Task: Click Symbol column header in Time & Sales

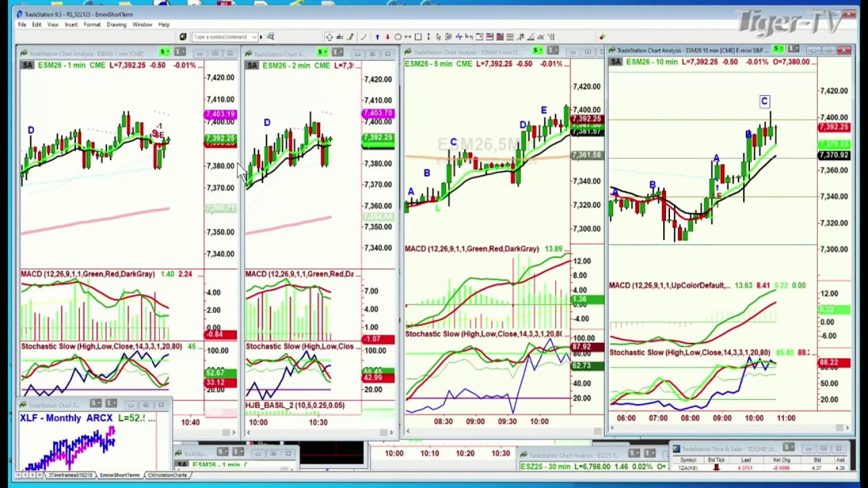Action: coord(688,460)
